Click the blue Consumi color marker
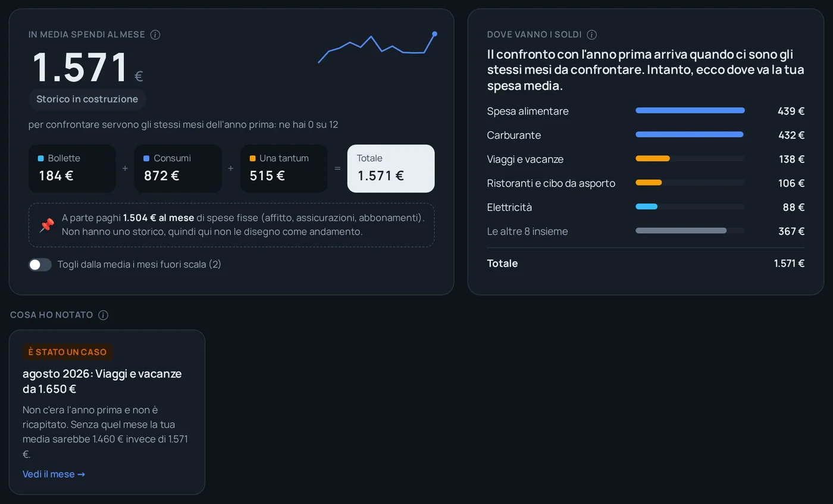Image resolution: width=833 pixels, height=504 pixels. click(x=146, y=158)
